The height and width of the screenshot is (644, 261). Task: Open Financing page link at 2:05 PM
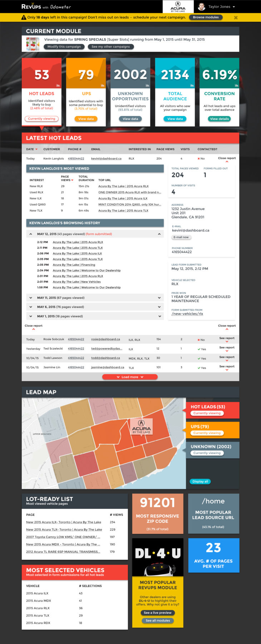click(x=74, y=265)
